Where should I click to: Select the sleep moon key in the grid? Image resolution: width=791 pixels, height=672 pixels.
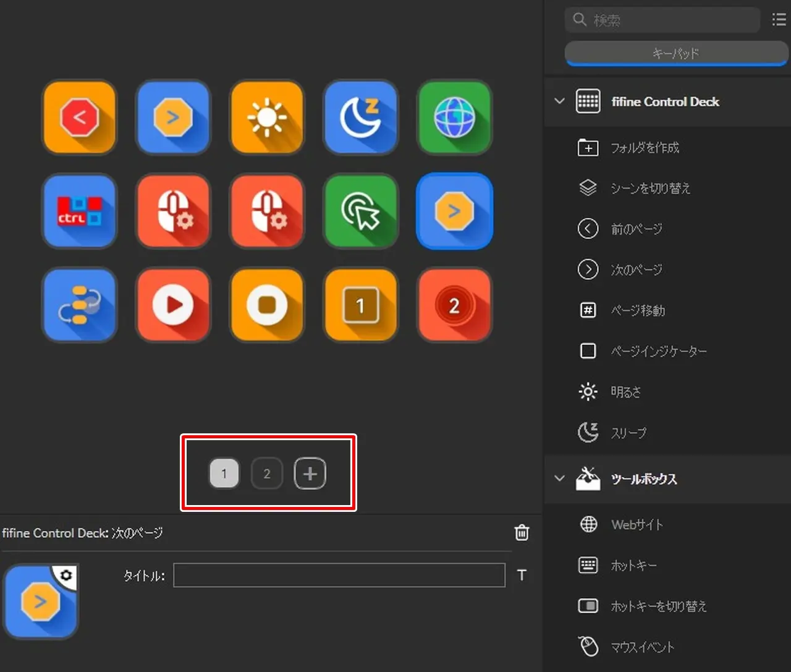pyautogui.click(x=360, y=117)
